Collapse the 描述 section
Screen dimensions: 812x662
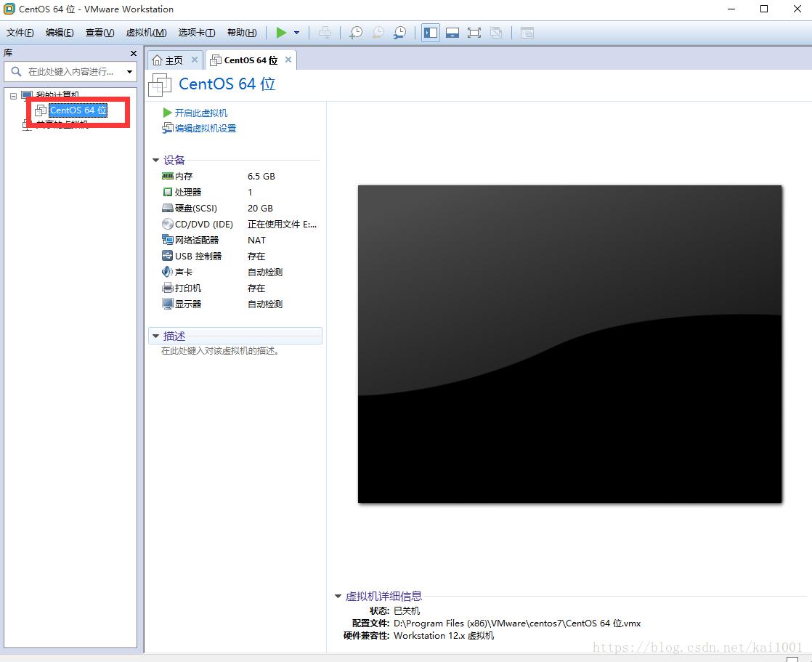(155, 336)
